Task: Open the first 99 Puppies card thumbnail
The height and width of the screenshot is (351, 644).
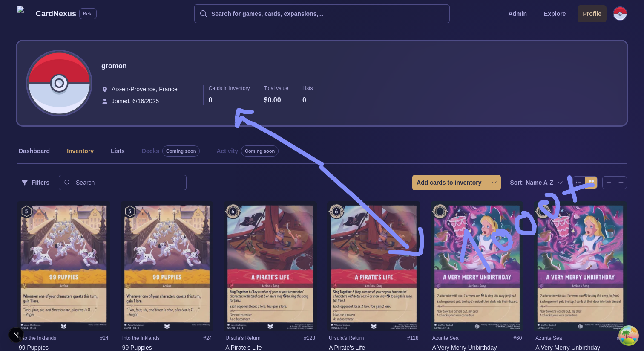Action: click(63, 267)
